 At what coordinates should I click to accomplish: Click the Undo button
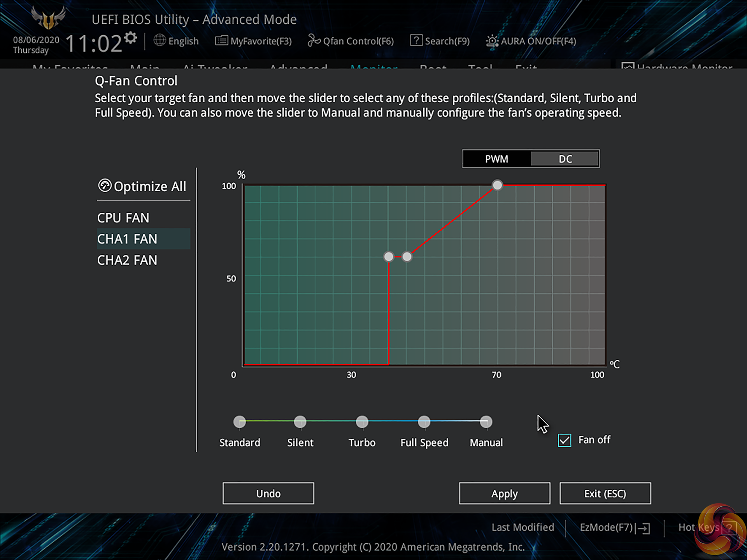tap(268, 493)
